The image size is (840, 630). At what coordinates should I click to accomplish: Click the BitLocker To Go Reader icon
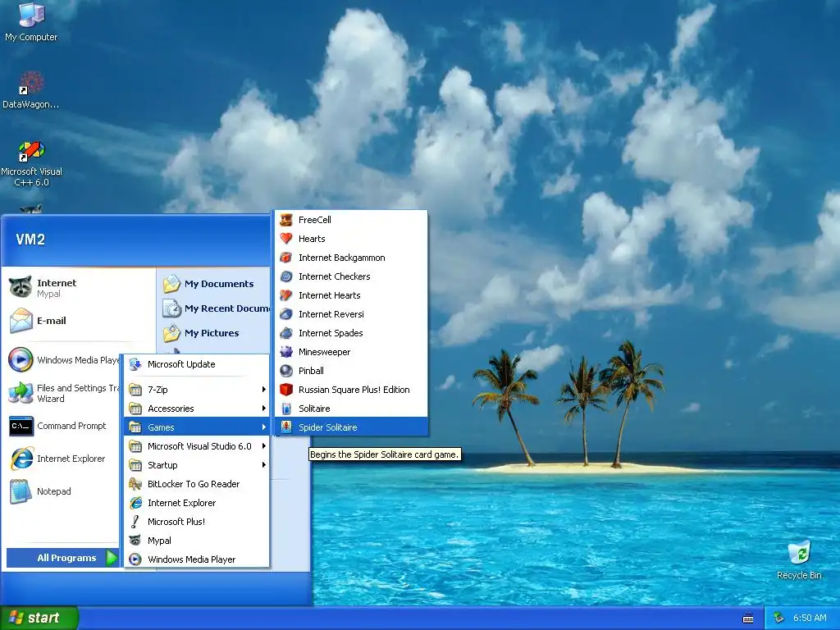click(135, 484)
